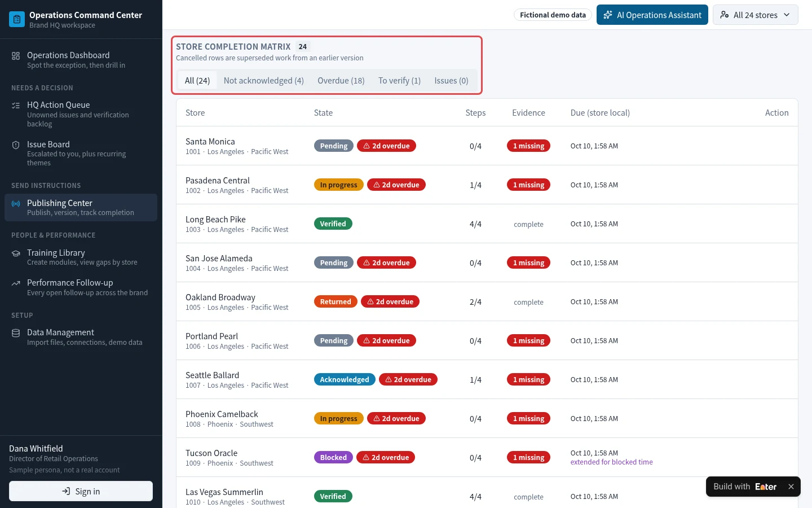The height and width of the screenshot is (508, 812).
Task: Switch to the Issues (0) tab
Action: 451,81
